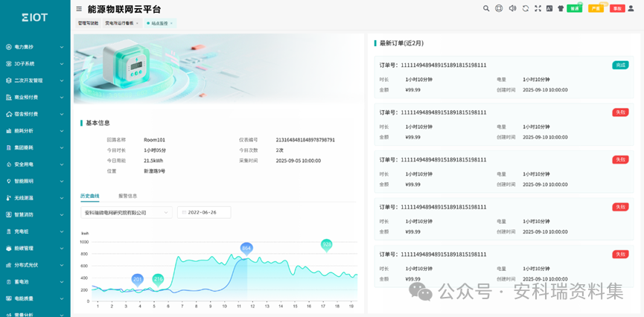Click the 1小时05分 duration value
The image size is (644, 317).
[x=155, y=150]
